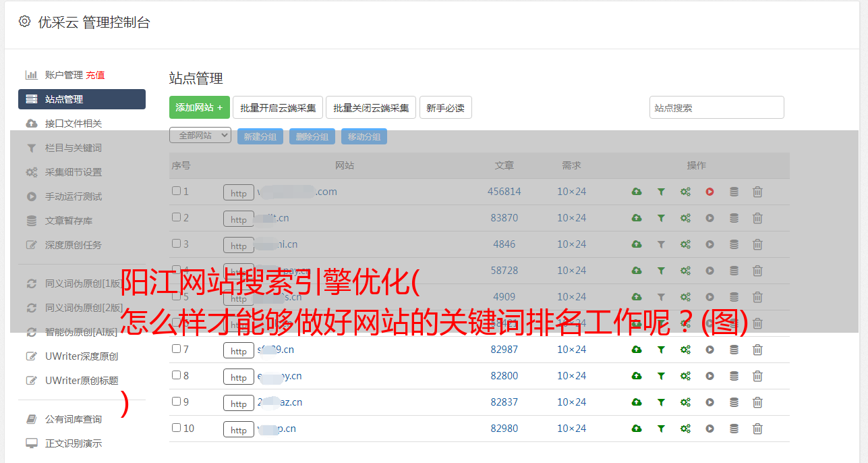The width and height of the screenshot is (868, 463).
Task: Open UWriter深度原创 in the sidebar
Action: 82,356
